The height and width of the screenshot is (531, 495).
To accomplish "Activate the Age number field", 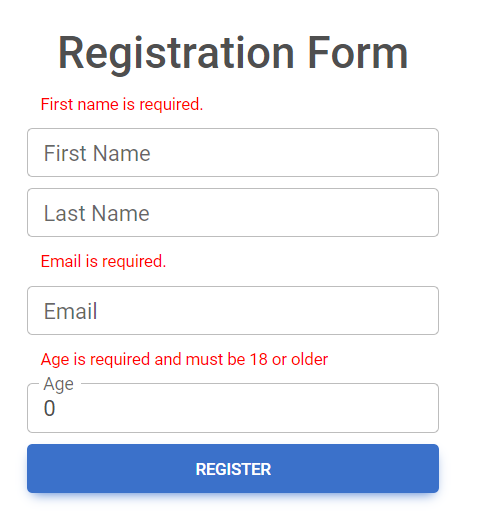I will (233, 408).
